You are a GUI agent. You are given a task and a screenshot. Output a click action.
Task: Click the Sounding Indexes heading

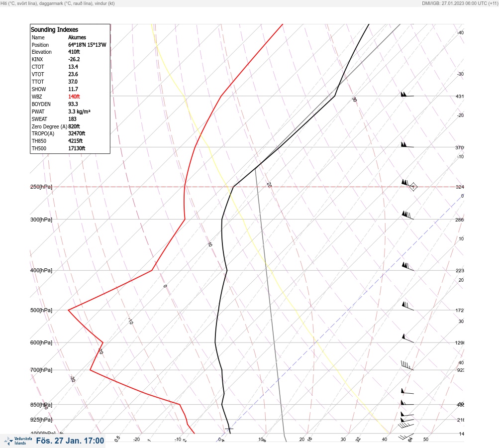54,29
